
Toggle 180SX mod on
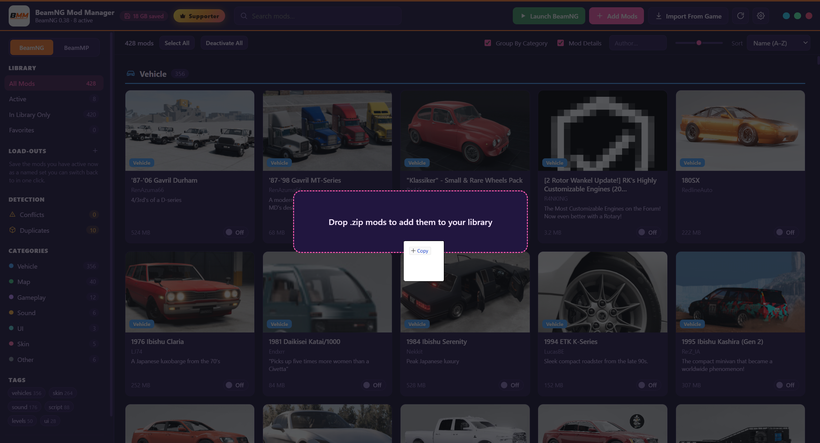[x=785, y=232]
